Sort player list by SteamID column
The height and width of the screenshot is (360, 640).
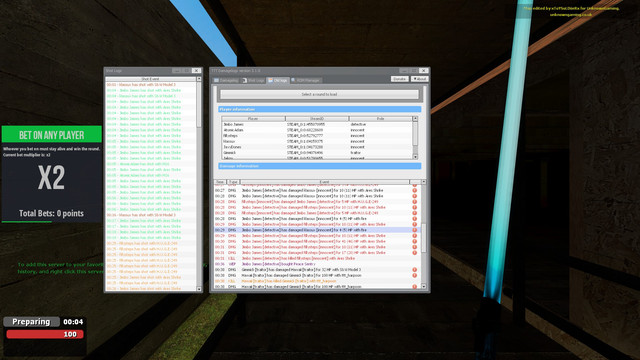coord(317,119)
